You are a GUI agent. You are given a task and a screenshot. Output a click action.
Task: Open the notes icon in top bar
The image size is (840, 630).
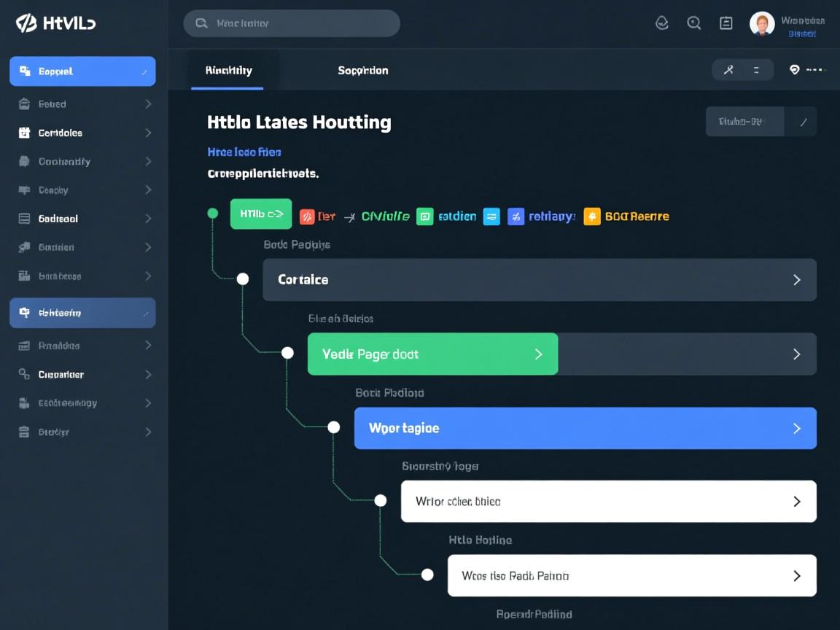point(726,23)
